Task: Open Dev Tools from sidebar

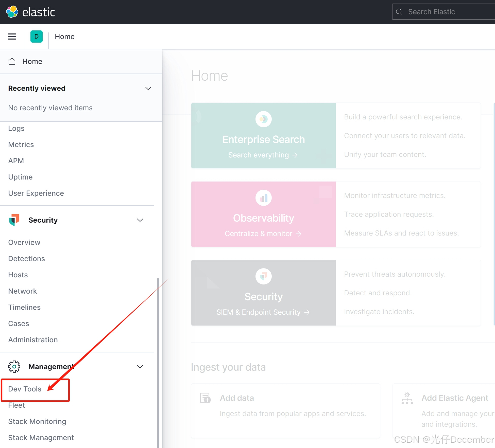Action: pyautogui.click(x=25, y=389)
